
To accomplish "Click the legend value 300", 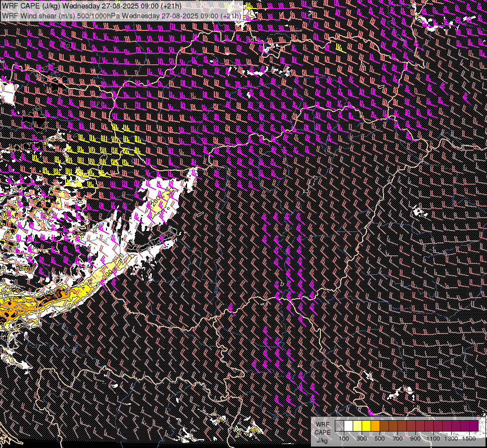I will point(362,439).
